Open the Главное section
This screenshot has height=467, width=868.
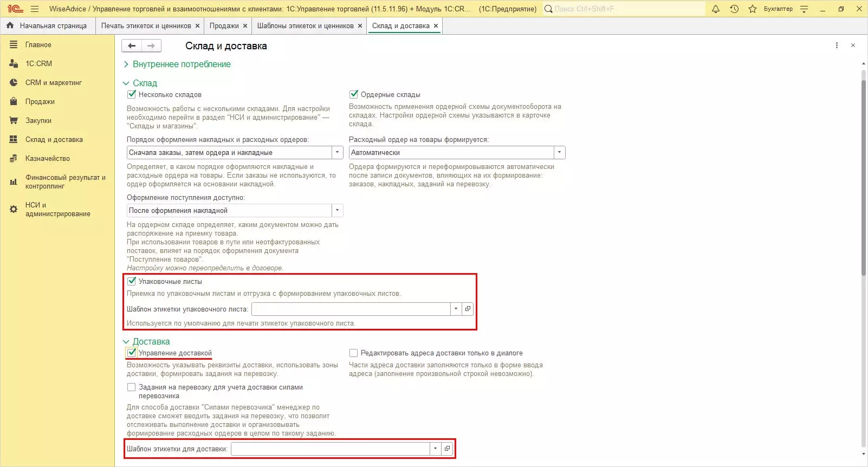pos(38,45)
